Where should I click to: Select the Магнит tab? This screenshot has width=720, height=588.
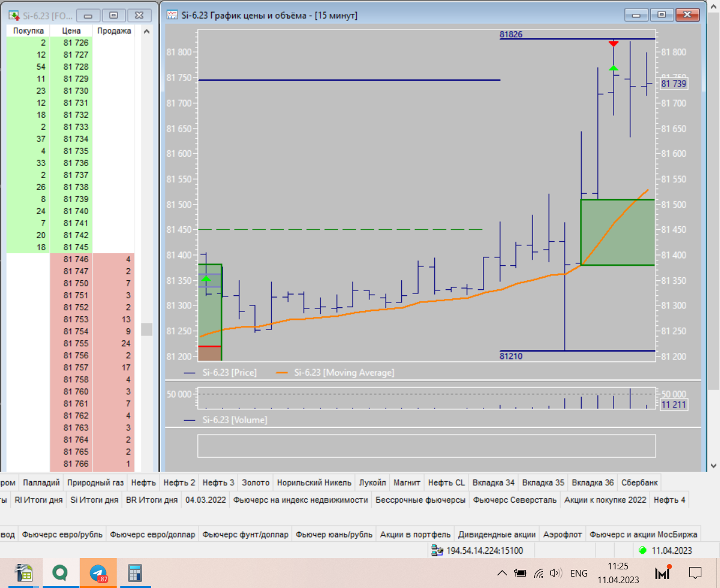click(x=407, y=482)
